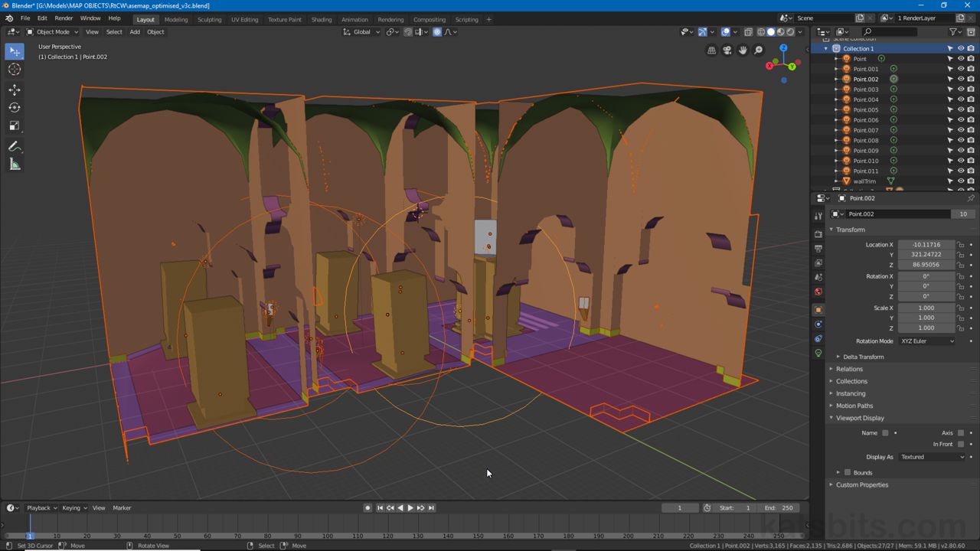Open the World properties tab
The width and height of the screenshot is (980, 551).
click(x=818, y=292)
